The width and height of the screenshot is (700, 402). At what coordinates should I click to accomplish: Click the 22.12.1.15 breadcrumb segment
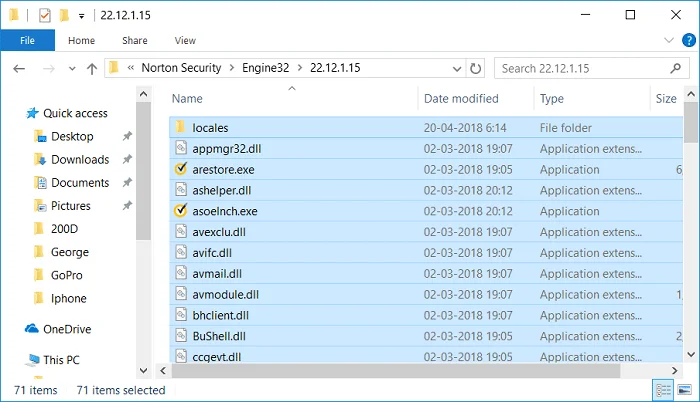click(335, 68)
